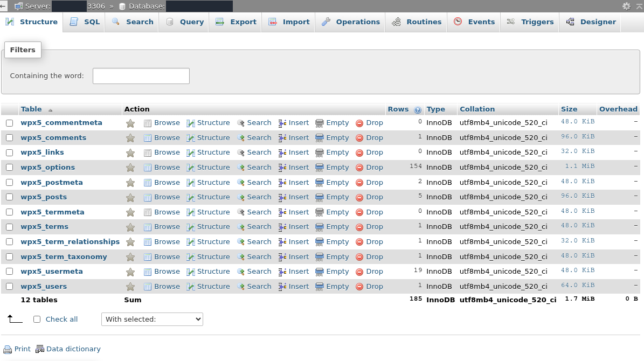Click the Search icon for wpx5_options row
Screen dimensions: 644x361
(x=241, y=168)
